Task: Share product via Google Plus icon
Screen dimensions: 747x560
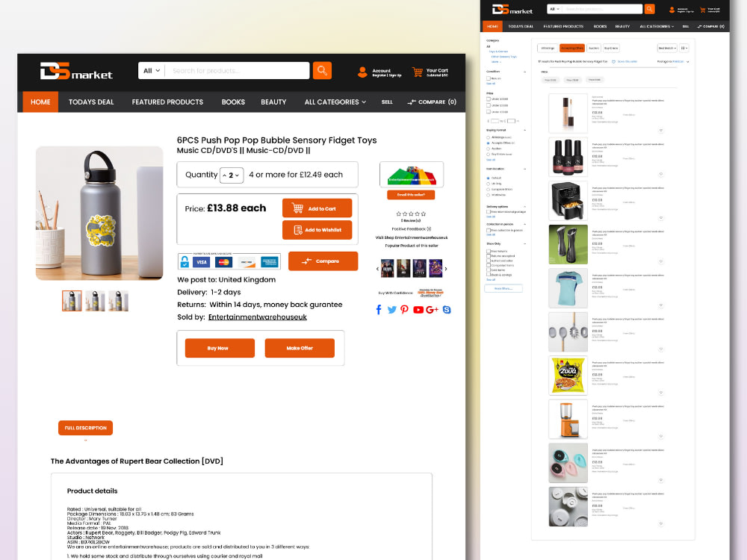Action: [432, 310]
